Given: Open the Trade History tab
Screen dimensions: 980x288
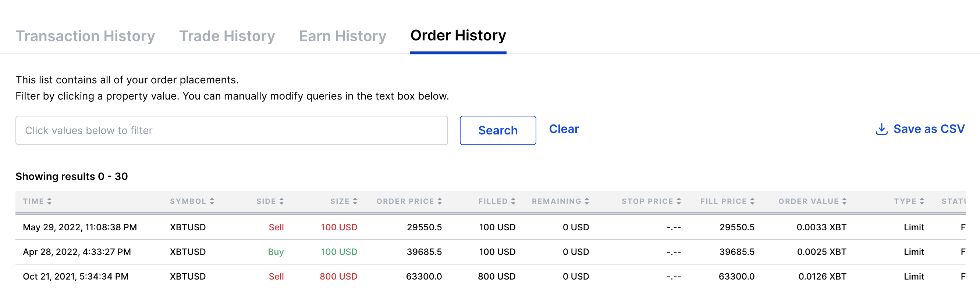Looking at the screenshot, I should 227,36.
